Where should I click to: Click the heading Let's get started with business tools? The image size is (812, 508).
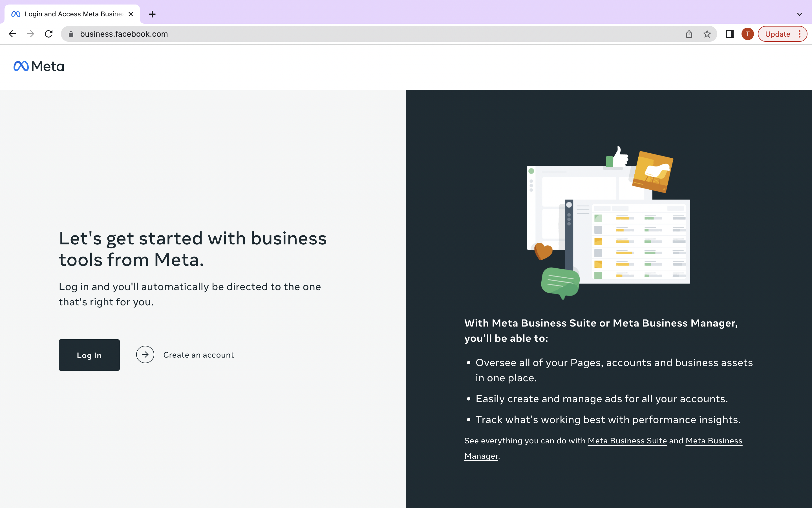(x=193, y=249)
